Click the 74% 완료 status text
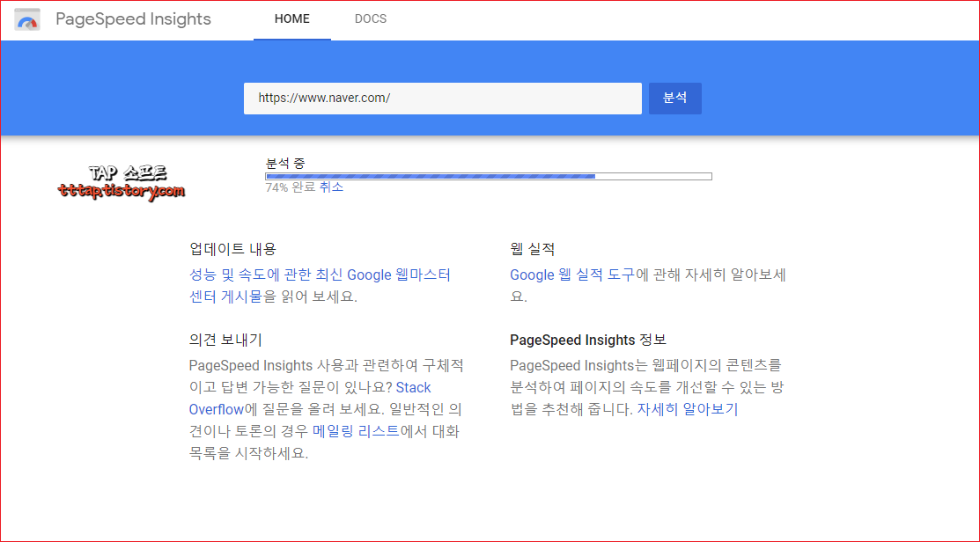The width and height of the screenshot is (980, 542). coord(291,187)
